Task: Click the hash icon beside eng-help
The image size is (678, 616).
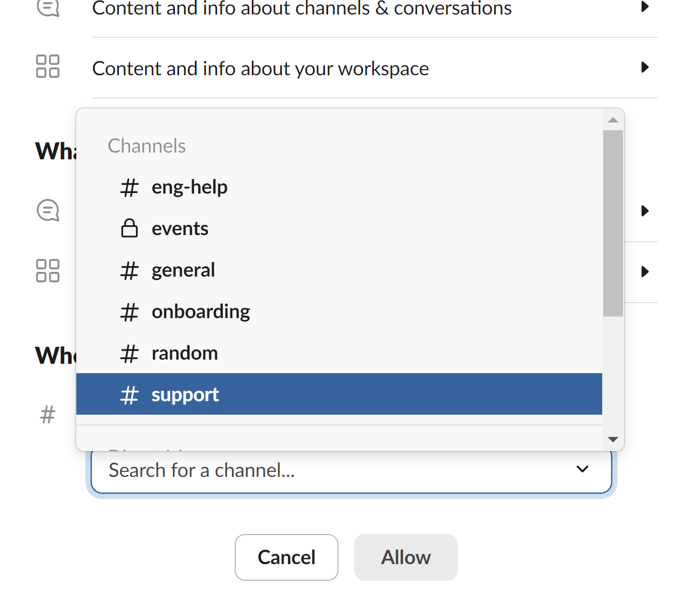Action: pyautogui.click(x=129, y=187)
